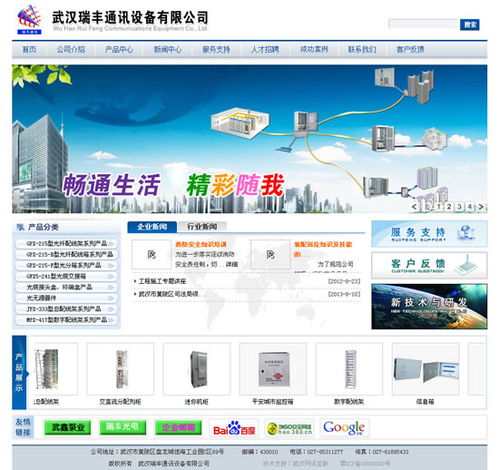The image size is (499, 470).
Task: Open the 公司介绍 menu item
Action: tap(71, 50)
